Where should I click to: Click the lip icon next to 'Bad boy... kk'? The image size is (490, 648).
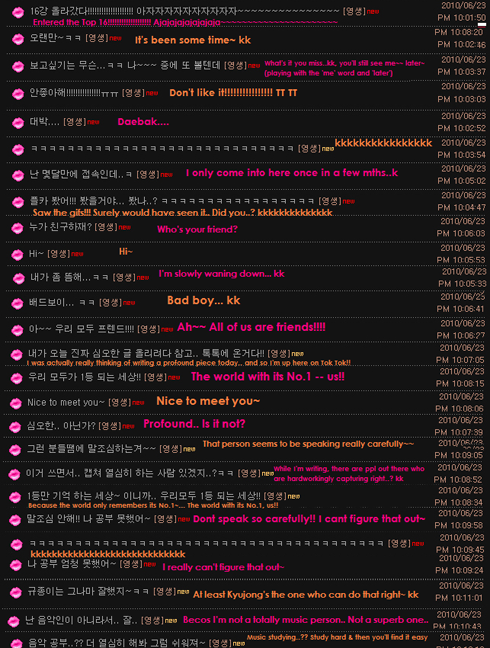coord(17,304)
